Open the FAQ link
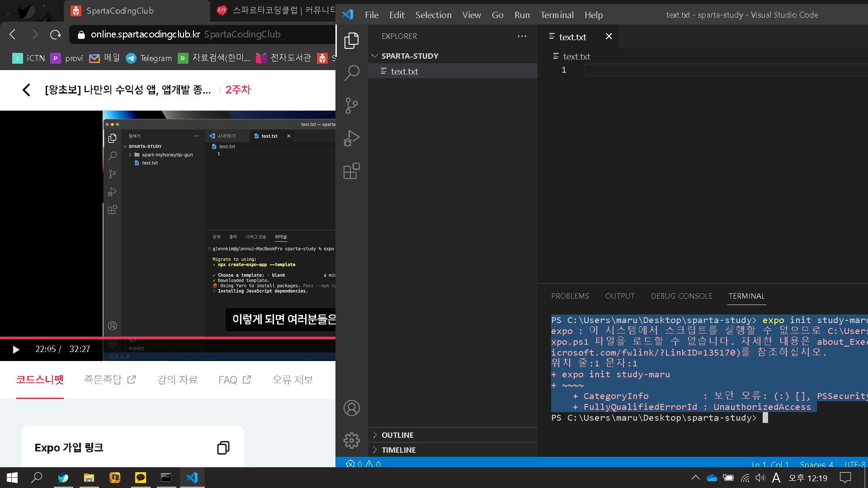Viewport: 868px width, 488px height. [235, 380]
